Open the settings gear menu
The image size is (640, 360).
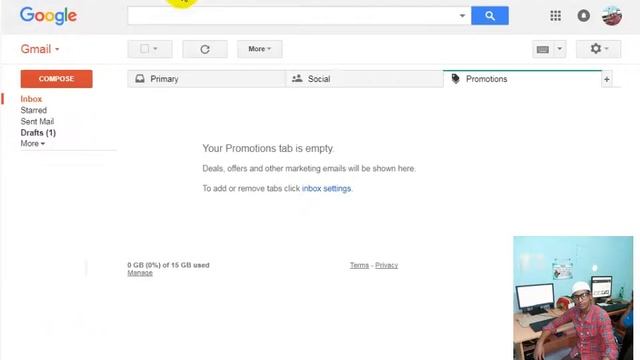[x=598, y=49]
